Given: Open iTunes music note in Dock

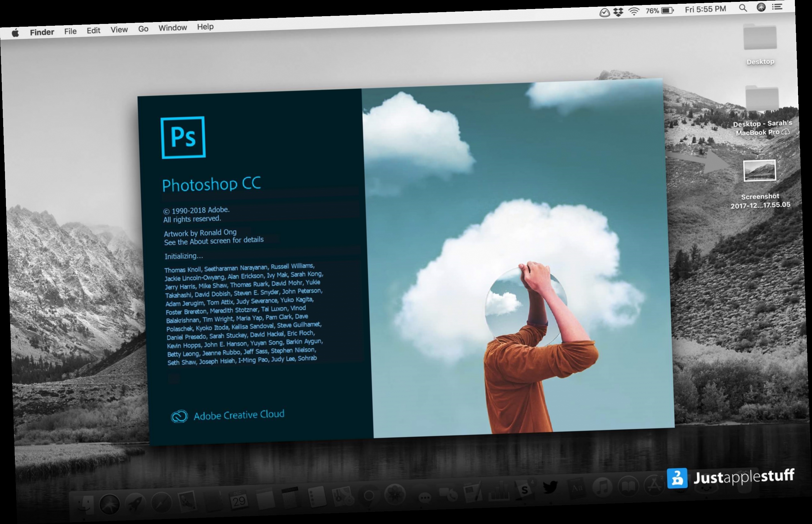Looking at the screenshot, I should (x=602, y=488).
